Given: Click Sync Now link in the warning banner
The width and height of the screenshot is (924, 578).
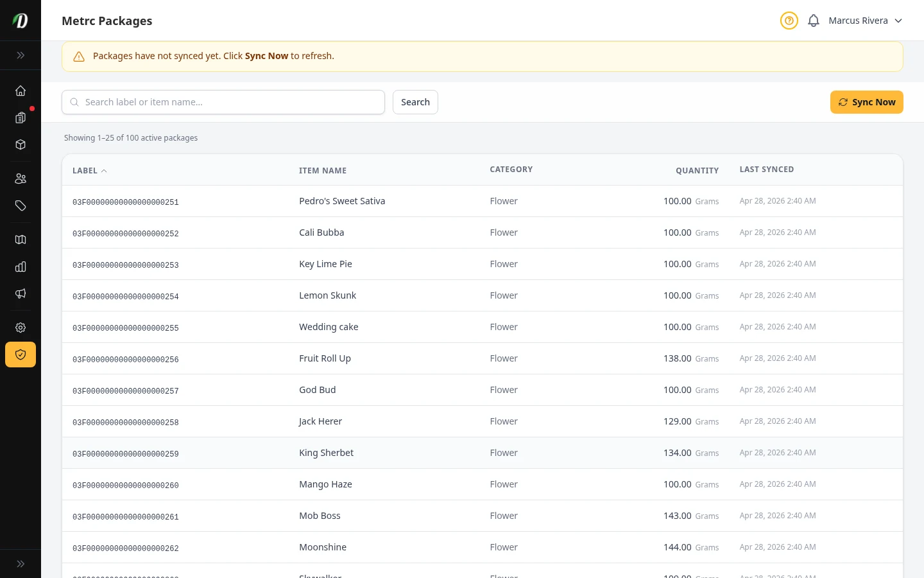Looking at the screenshot, I should [x=266, y=56].
